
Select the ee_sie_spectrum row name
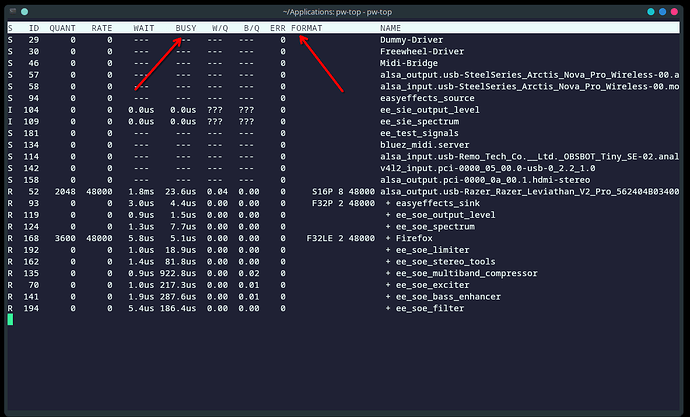(419, 121)
